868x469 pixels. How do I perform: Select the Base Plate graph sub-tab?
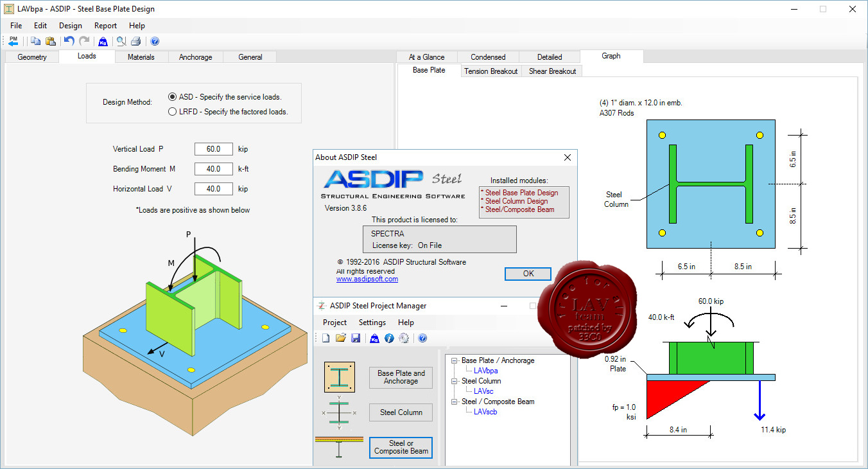(429, 70)
